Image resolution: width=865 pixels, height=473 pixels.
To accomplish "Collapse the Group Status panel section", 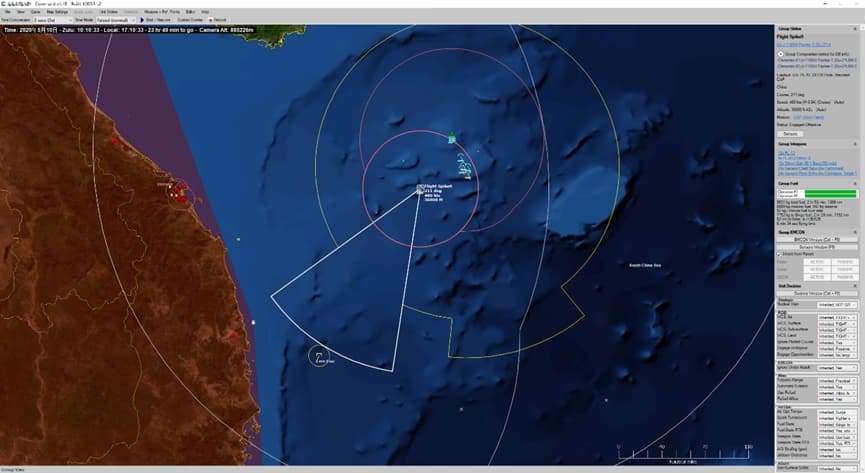I will point(855,29).
